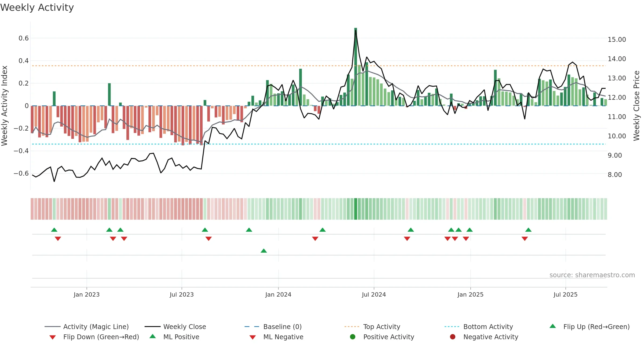The height and width of the screenshot is (362, 644).
Task: Click the flip-down triangle just after Jul 2023
Action: [208, 239]
